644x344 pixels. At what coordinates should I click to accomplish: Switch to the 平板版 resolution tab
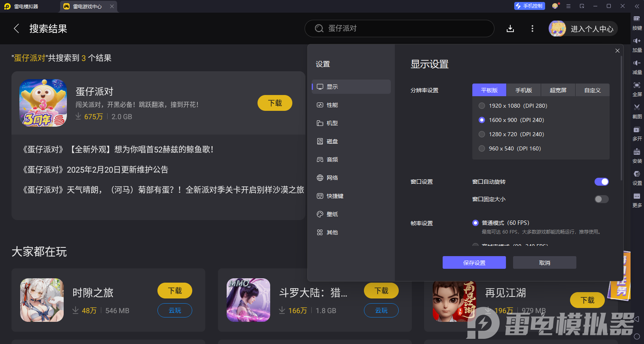(489, 90)
